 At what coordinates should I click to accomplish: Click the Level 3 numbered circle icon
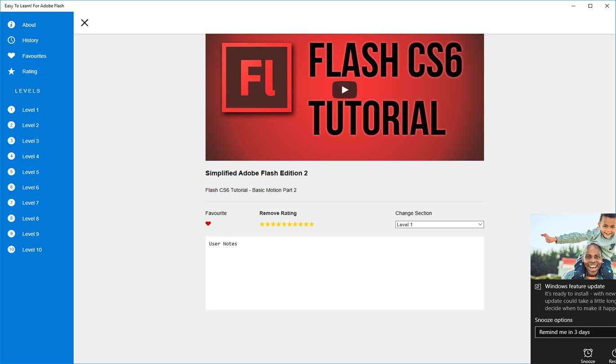click(x=11, y=141)
